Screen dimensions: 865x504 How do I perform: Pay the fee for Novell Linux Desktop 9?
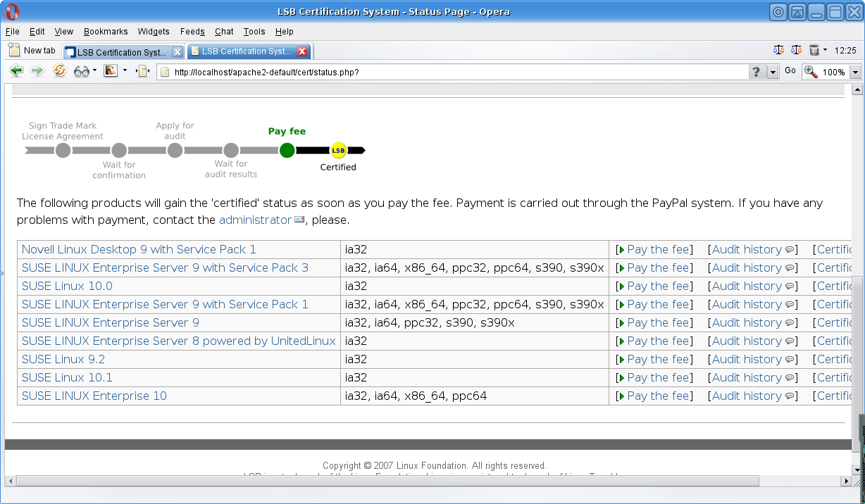pos(658,249)
